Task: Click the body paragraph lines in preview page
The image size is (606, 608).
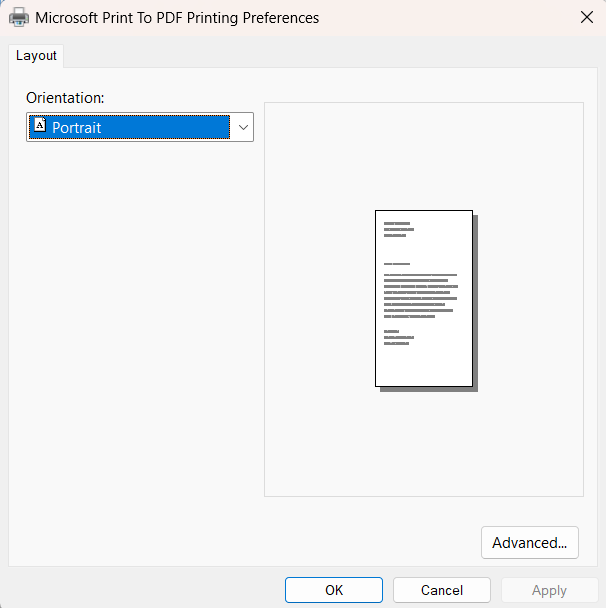Action: pos(419,295)
